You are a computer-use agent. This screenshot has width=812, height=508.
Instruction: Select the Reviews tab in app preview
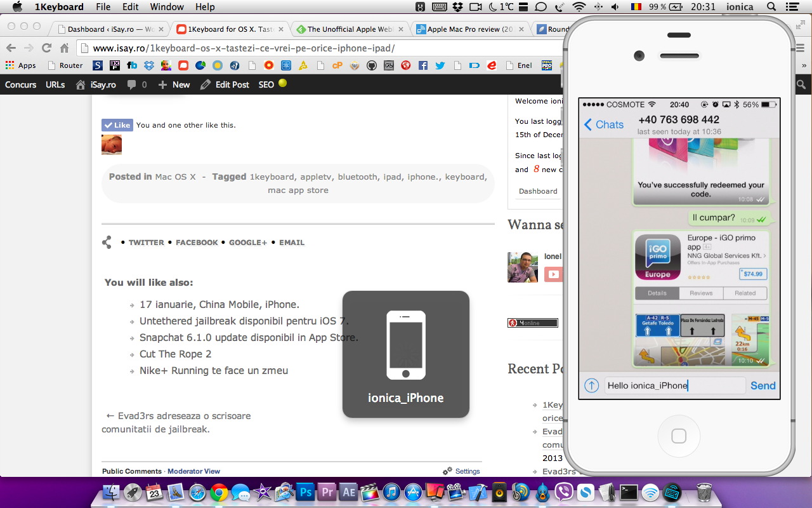click(x=701, y=293)
